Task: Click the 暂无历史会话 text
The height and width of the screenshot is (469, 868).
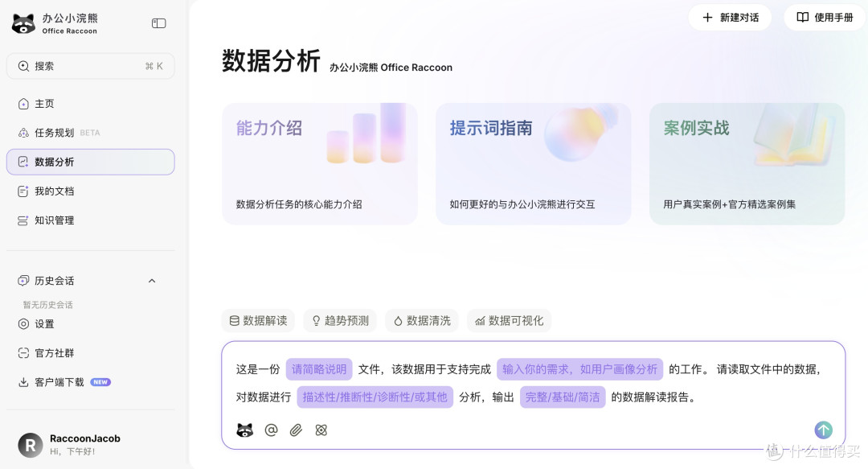Action: (48, 305)
